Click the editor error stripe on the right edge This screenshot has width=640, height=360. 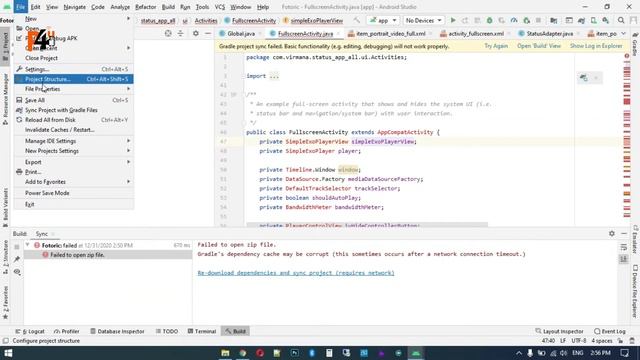pyautogui.click(x=627, y=139)
